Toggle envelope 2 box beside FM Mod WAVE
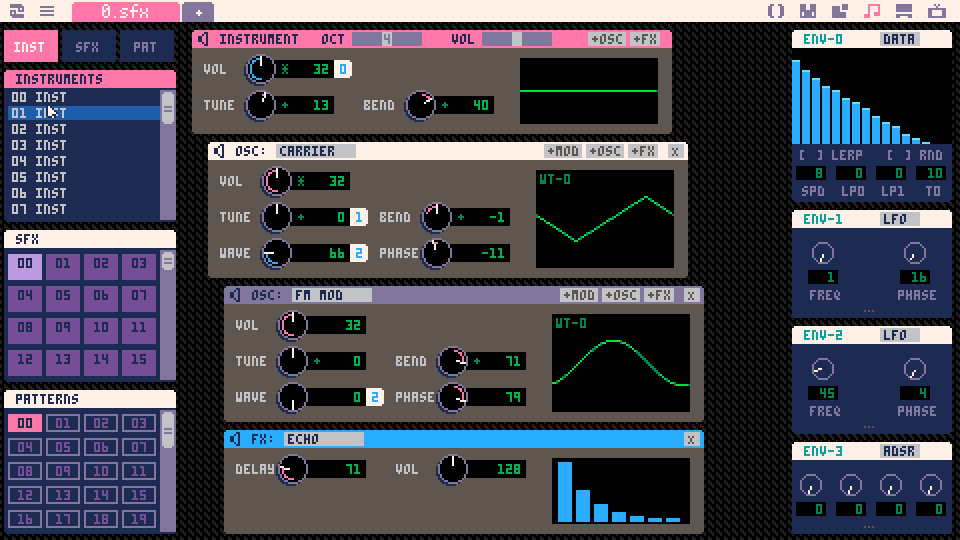This screenshot has width=960, height=540. point(375,397)
